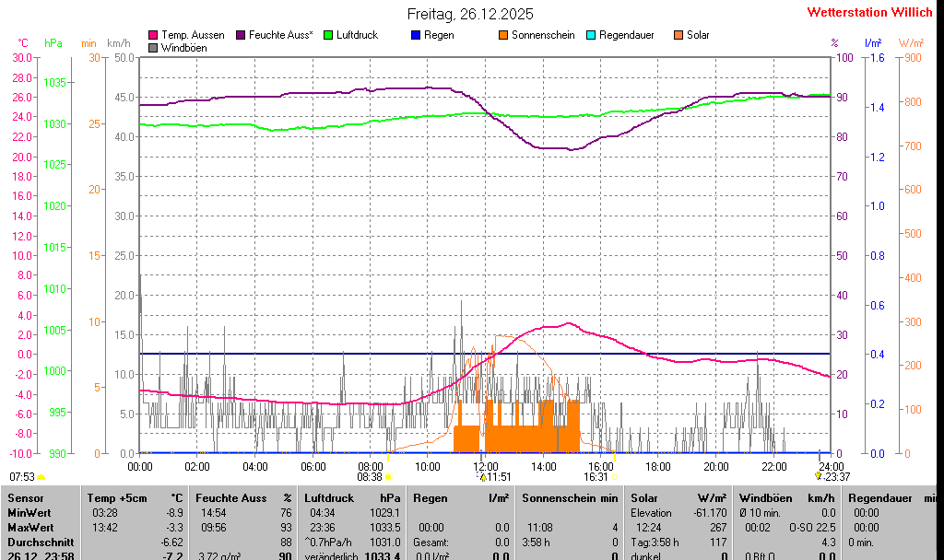
Task: Click the sunset icon at 16:31
Action: 615,477
